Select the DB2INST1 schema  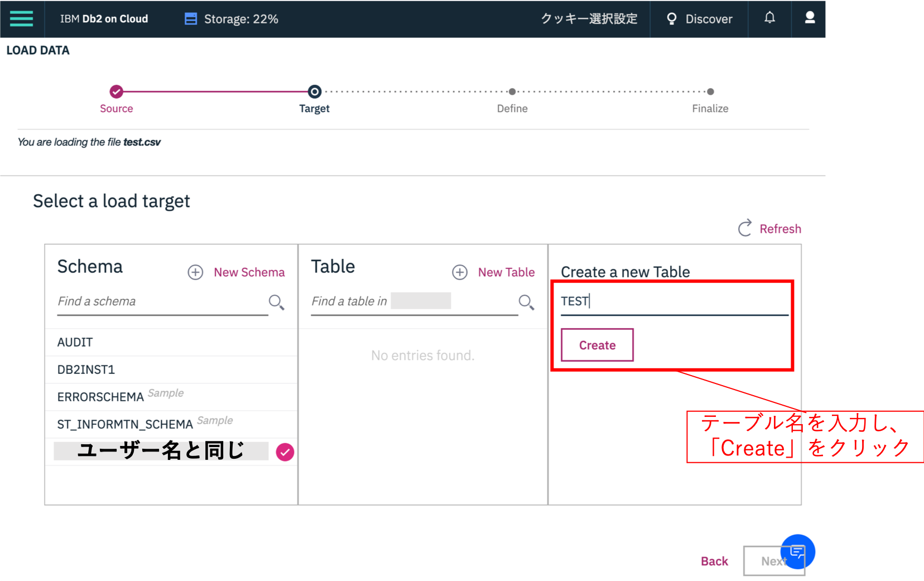pos(86,369)
